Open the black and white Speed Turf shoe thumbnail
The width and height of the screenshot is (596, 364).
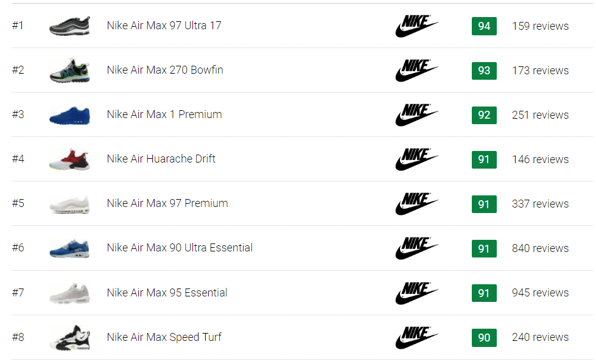[x=69, y=337]
